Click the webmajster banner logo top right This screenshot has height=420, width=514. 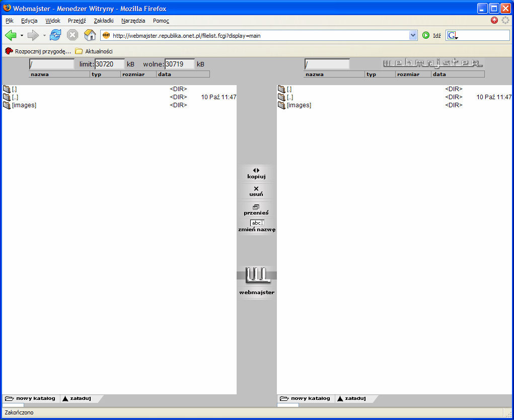pyautogui.click(x=433, y=63)
